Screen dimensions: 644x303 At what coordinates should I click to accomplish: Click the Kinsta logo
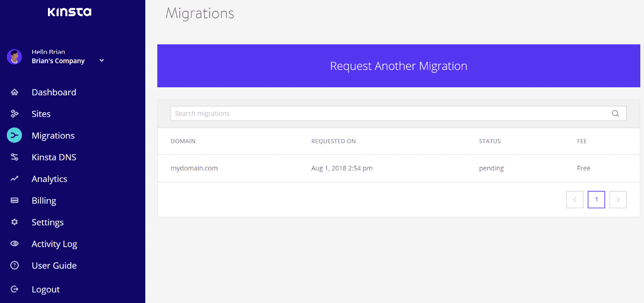point(70,12)
